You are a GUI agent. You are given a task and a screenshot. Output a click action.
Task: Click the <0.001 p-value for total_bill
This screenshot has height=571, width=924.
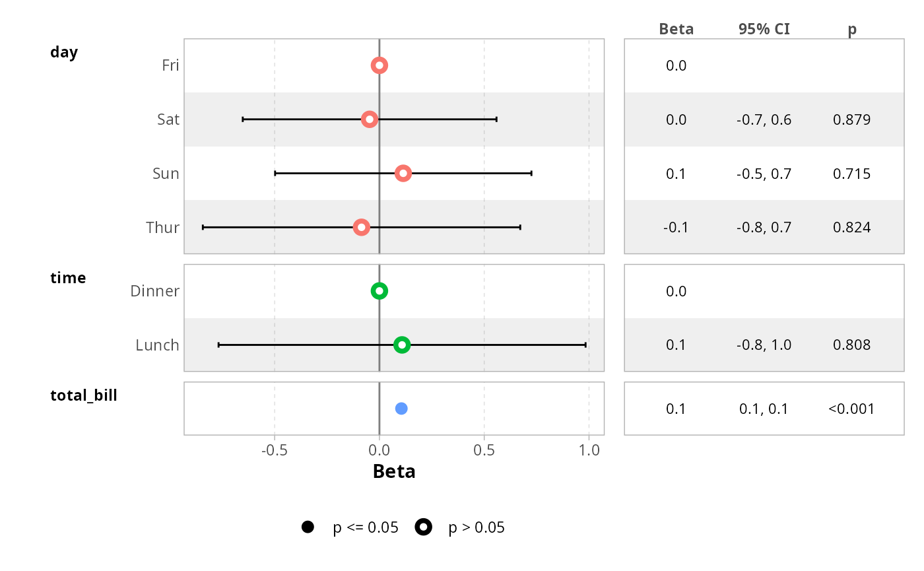[x=851, y=409]
